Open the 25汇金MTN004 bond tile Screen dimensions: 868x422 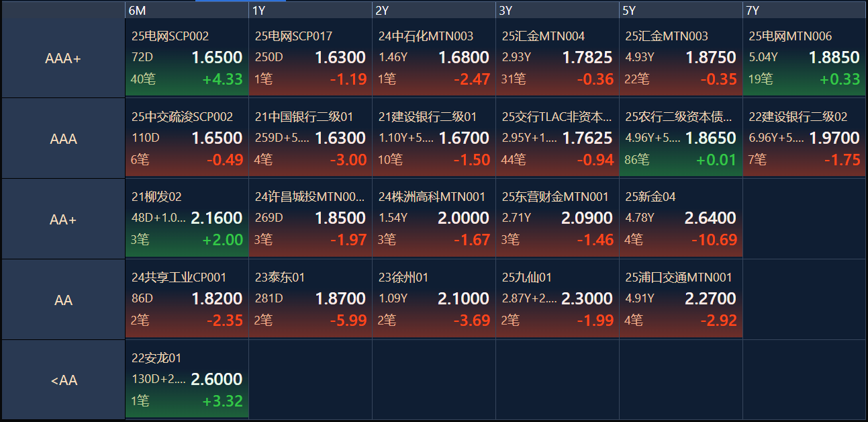tap(558, 57)
